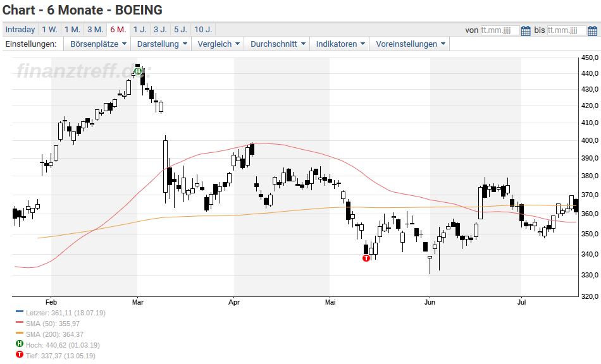Click the 450,0 price axis label
Screen dimensions: 601x364
pos(590,58)
